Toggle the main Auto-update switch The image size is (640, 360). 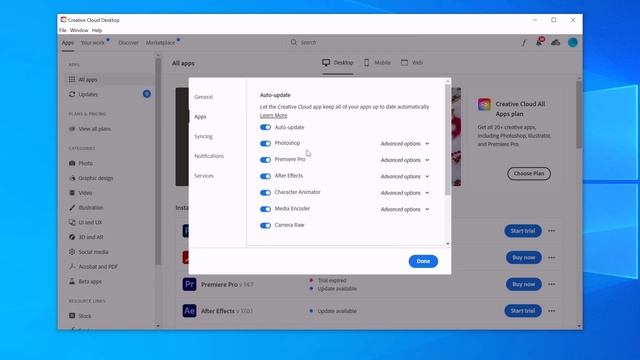tap(265, 127)
